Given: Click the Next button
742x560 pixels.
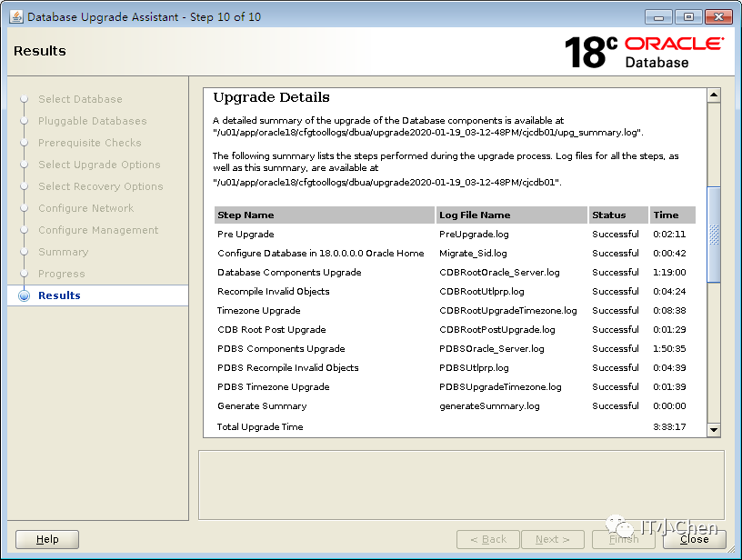Looking at the screenshot, I should pos(553,539).
